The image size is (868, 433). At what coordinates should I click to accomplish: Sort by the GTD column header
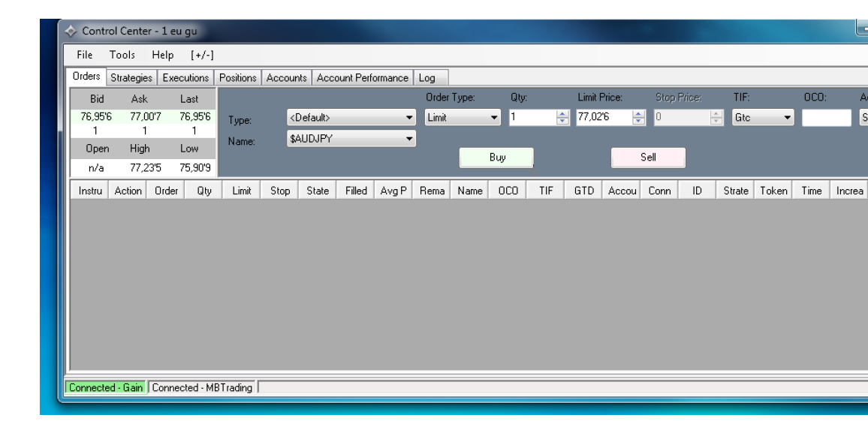(x=583, y=191)
